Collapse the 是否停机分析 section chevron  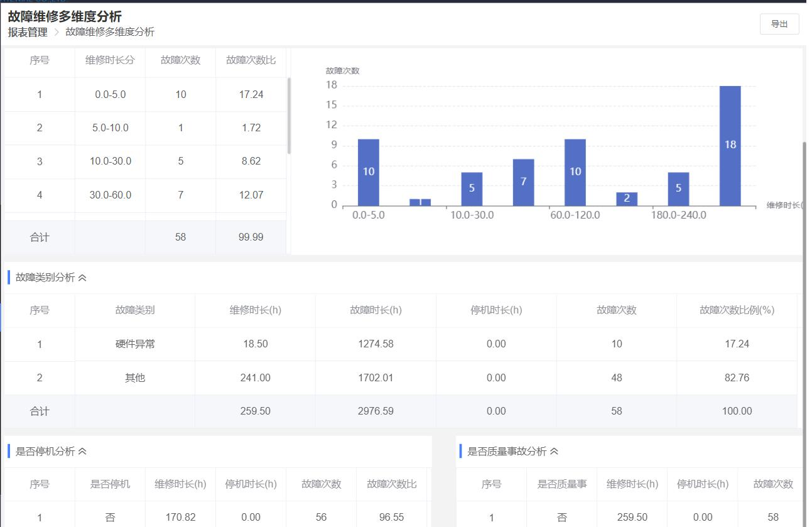(82, 452)
